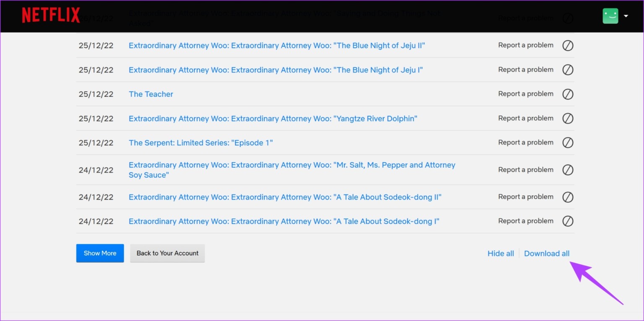Open "The Serpent: Limited Series" episode page
Screen dimensions: 644x321
201,142
